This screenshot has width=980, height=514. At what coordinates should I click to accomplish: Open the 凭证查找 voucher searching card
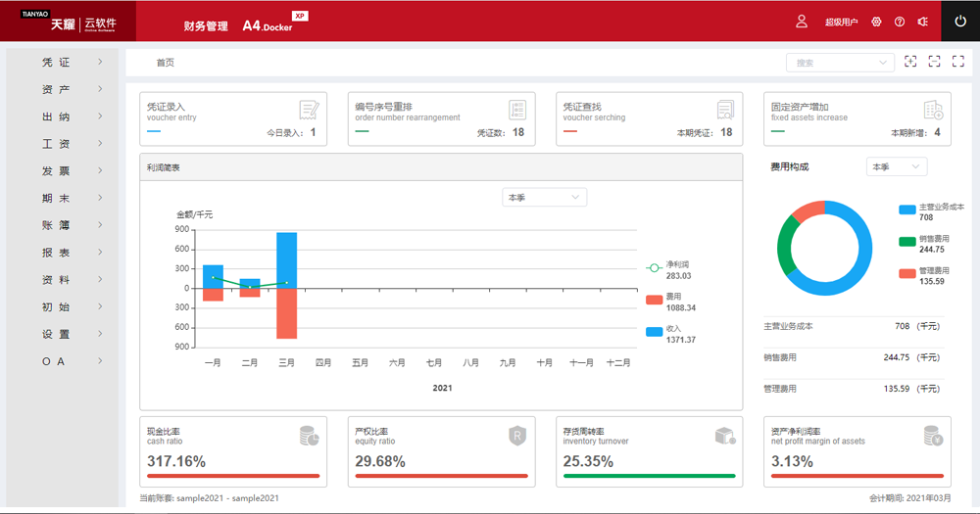tap(645, 118)
